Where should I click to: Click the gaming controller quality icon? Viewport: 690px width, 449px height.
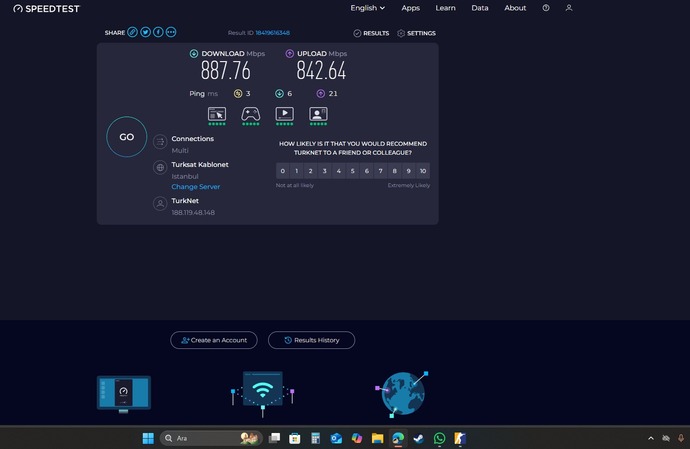coord(251,113)
